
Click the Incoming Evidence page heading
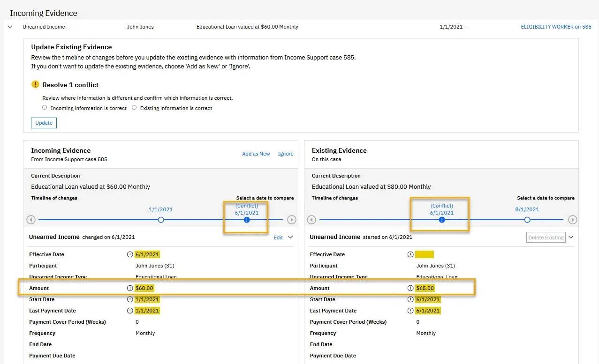pyautogui.click(x=44, y=13)
